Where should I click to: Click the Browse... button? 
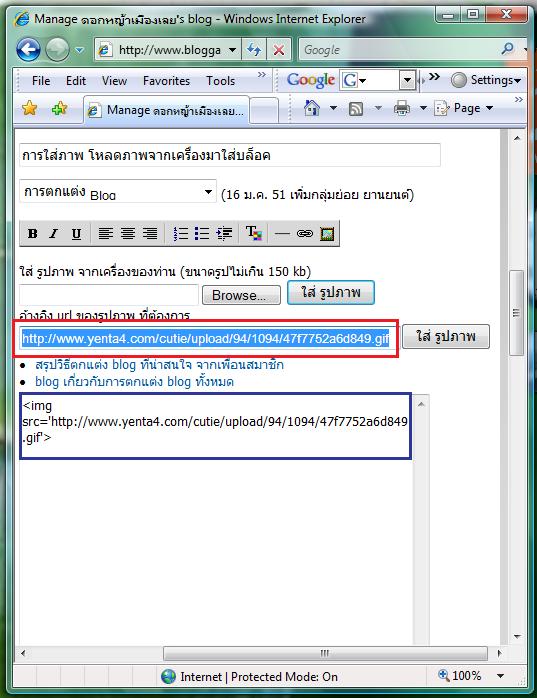241,295
